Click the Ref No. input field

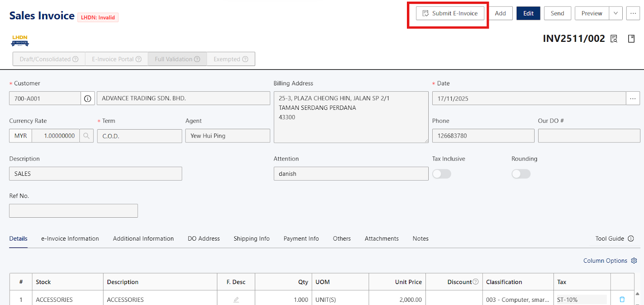(73, 211)
